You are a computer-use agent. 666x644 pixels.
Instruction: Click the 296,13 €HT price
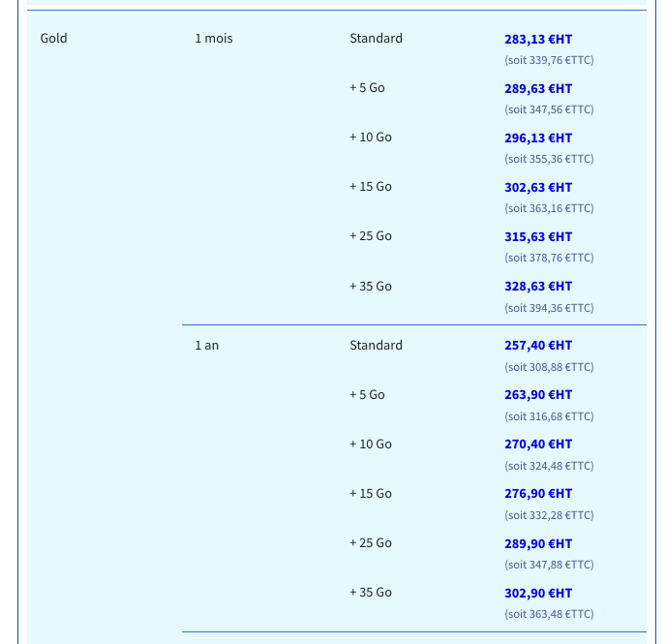point(537,138)
